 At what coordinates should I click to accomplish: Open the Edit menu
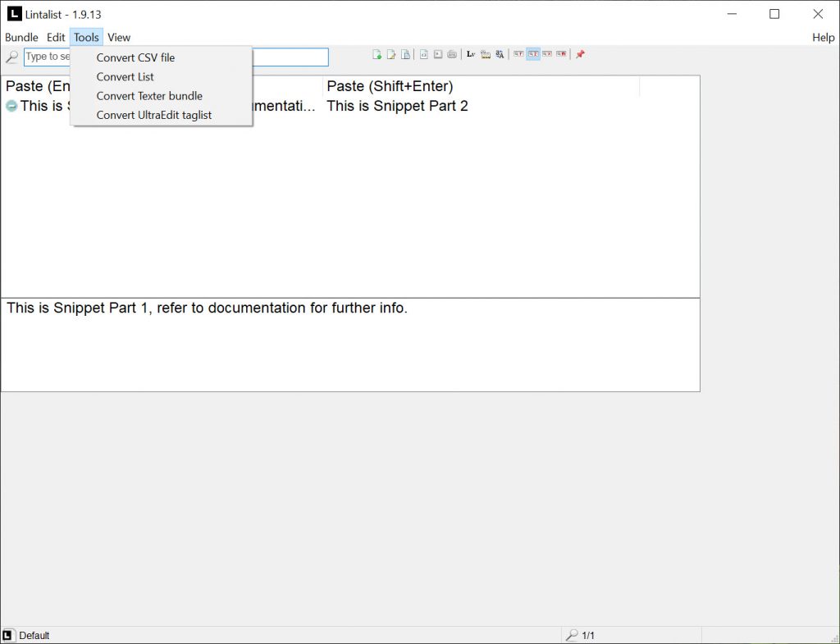point(56,38)
